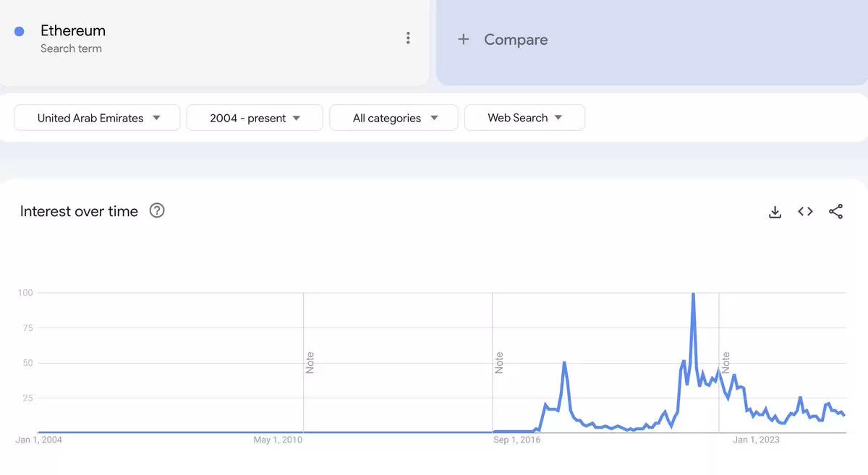
Task: Open the Ethereum term three-dot menu
Action: tap(408, 38)
